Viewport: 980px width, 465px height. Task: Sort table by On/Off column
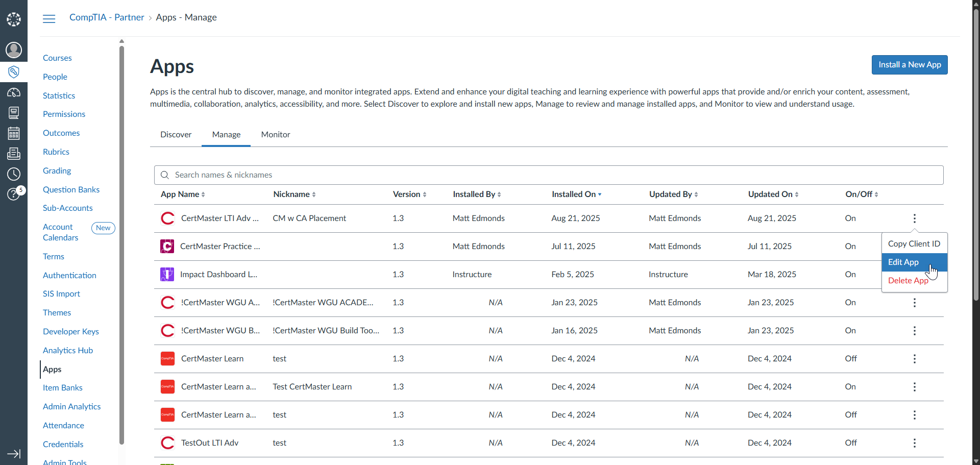pos(861,194)
